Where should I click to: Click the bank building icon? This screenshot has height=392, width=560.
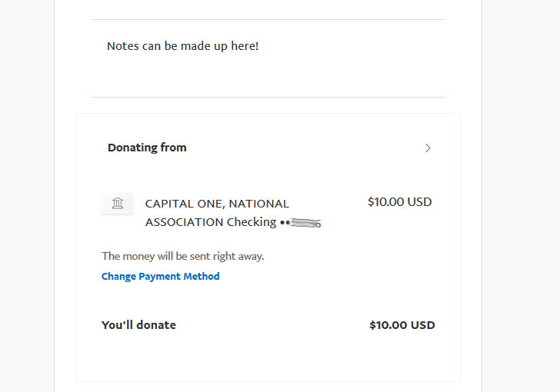tap(118, 203)
